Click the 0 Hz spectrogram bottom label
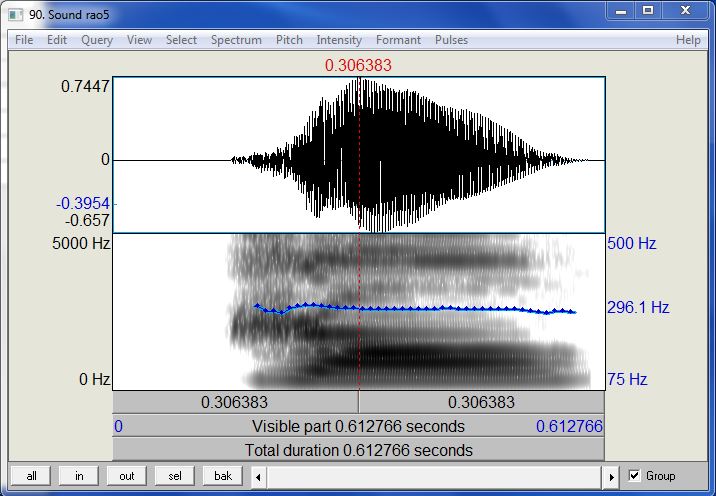The height and width of the screenshot is (496, 716). tap(95, 379)
